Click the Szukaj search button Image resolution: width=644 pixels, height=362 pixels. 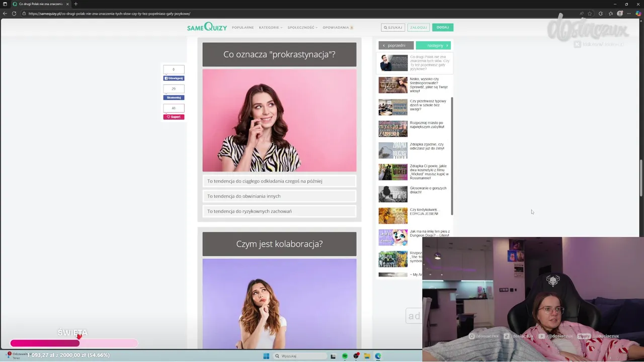(393, 27)
